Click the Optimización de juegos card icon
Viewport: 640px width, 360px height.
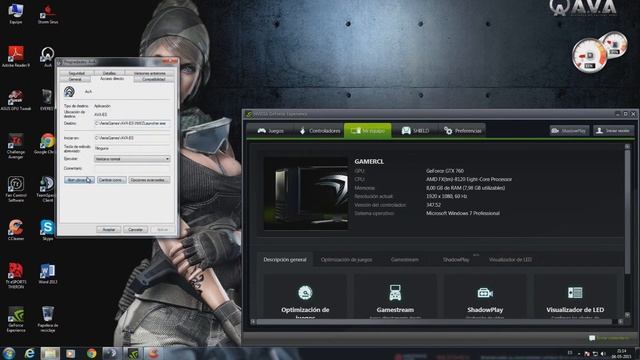[x=305, y=292]
